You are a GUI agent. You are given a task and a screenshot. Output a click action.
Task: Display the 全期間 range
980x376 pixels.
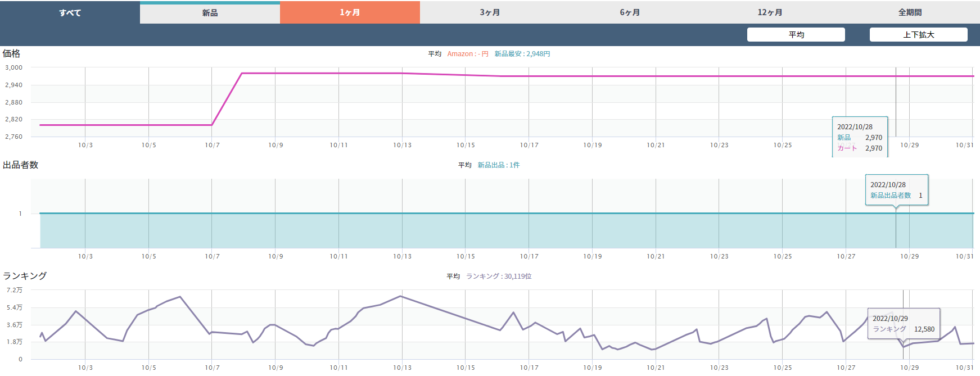tap(910, 12)
